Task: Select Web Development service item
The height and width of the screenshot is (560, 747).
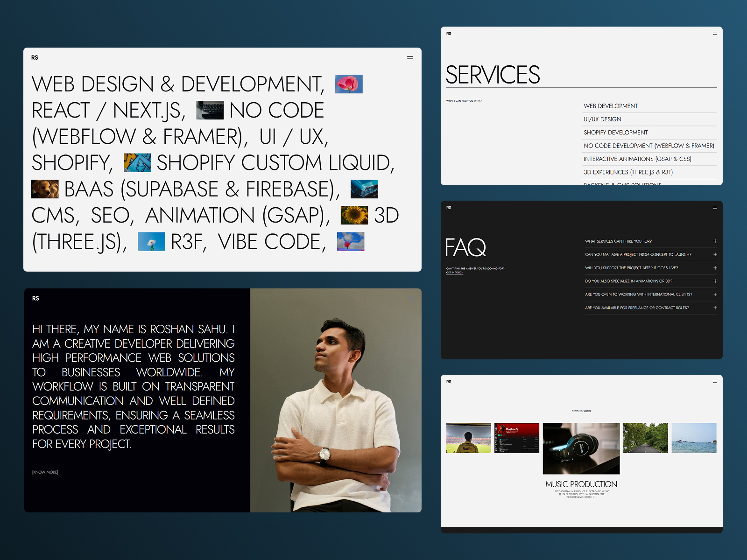Action: coord(650,106)
